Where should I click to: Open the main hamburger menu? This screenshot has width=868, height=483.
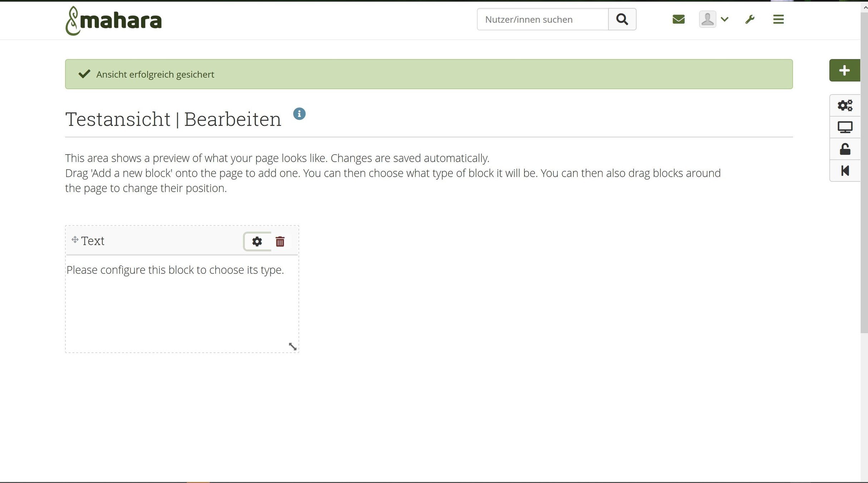click(x=778, y=19)
